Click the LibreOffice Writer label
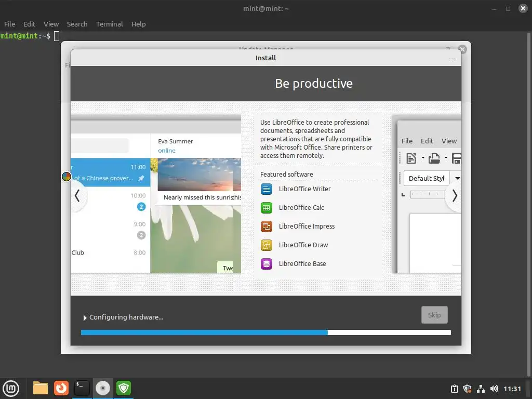The width and height of the screenshot is (532, 399). pyautogui.click(x=304, y=189)
